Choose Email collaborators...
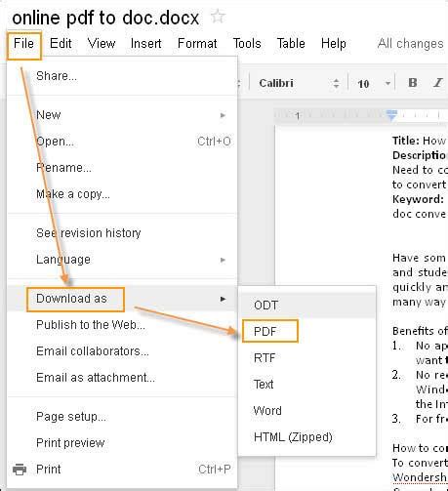Viewport: 448px width, 491px height. click(122, 351)
